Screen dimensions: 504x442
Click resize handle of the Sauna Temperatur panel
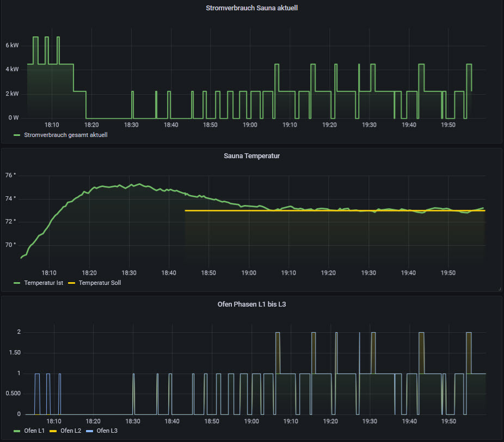tap(499, 289)
